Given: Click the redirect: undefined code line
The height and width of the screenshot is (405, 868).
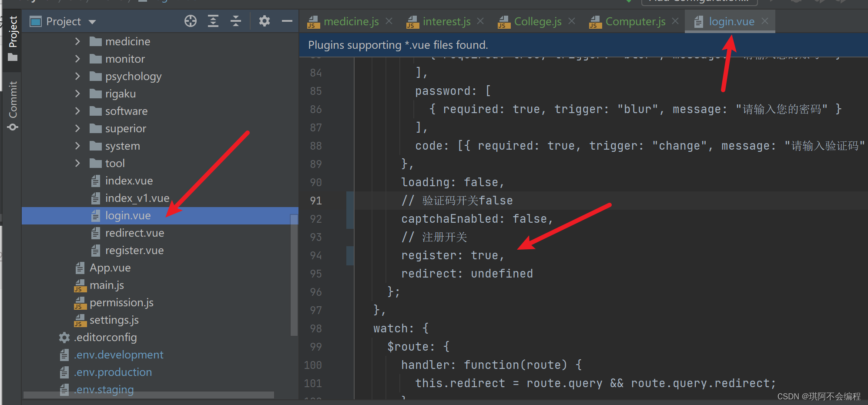Looking at the screenshot, I should [467, 274].
